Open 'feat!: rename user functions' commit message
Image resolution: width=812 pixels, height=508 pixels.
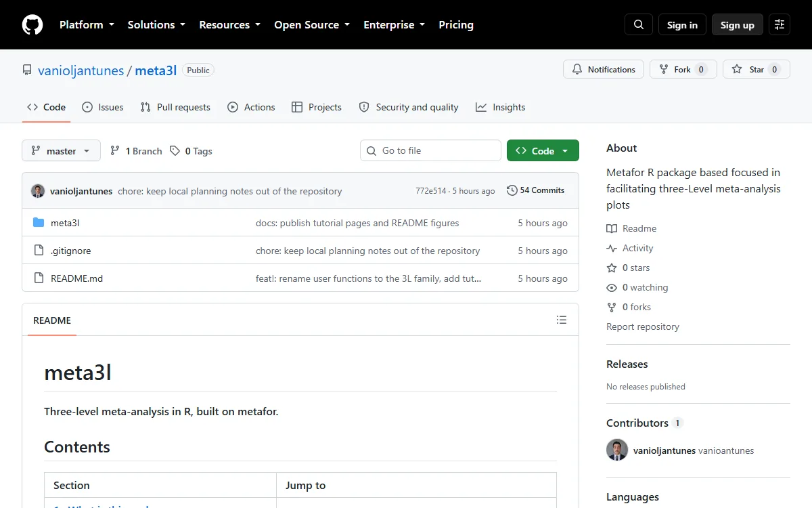pos(369,278)
